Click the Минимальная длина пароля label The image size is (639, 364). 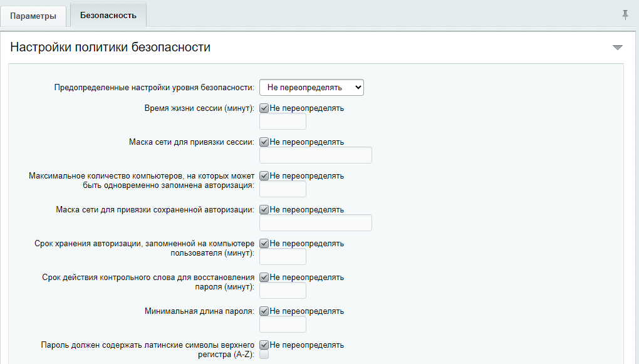pyautogui.click(x=199, y=311)
